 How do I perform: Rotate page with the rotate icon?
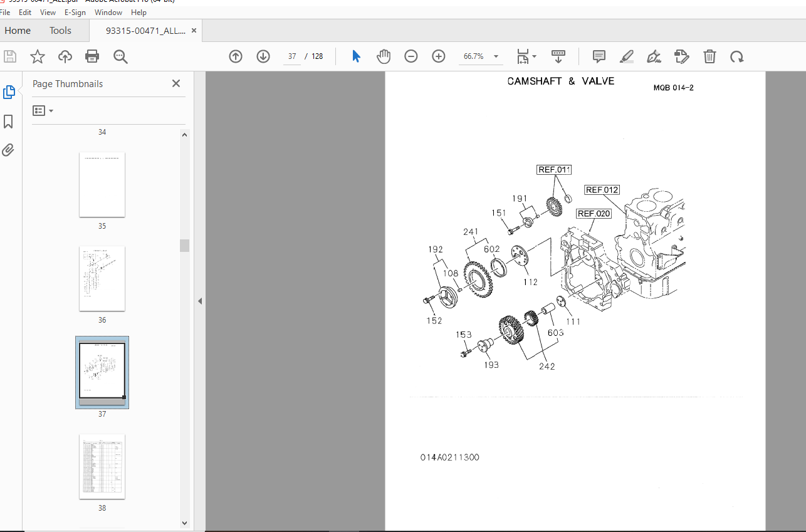coord(737,56)
